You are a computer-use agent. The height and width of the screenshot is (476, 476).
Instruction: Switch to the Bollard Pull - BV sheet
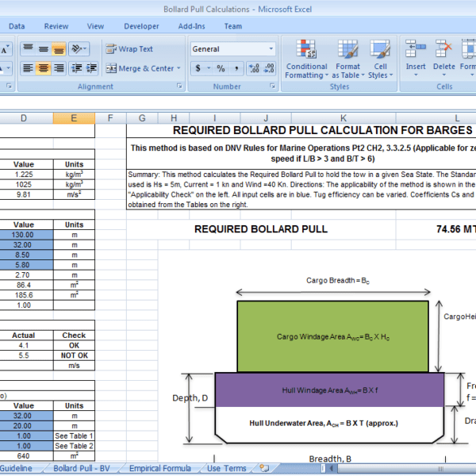pos(82,468)
